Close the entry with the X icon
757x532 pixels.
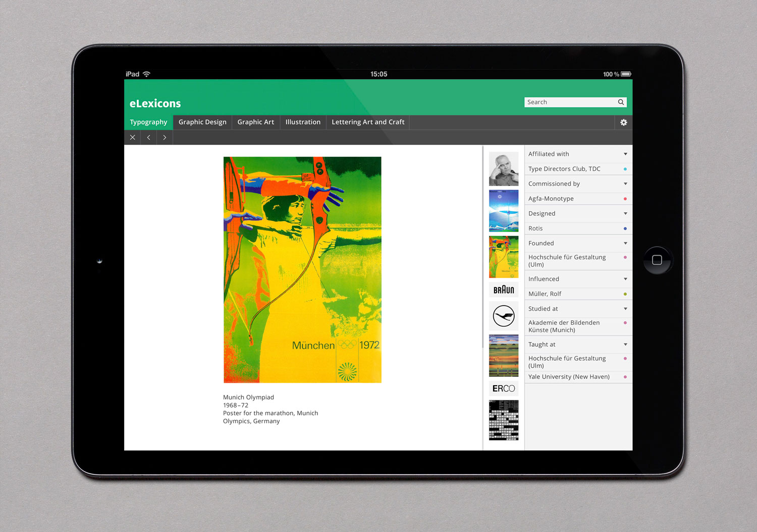[x=133, y=137]
